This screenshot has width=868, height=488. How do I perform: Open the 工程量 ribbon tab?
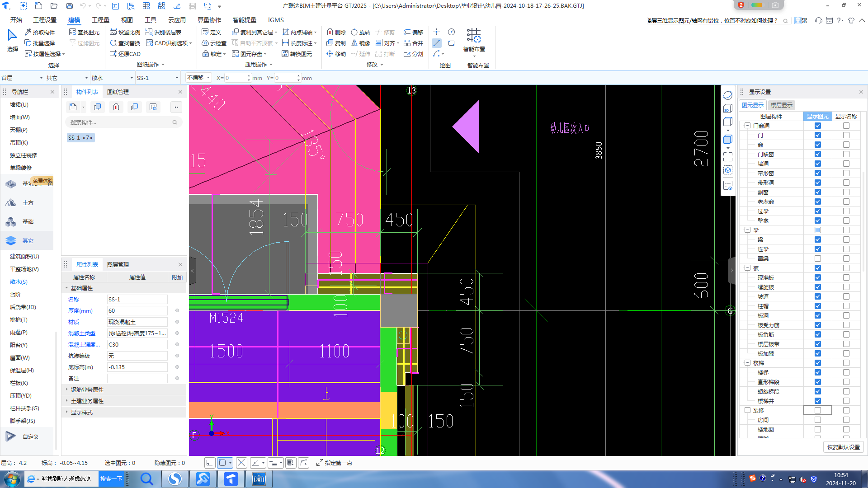(x=100, y=20)
